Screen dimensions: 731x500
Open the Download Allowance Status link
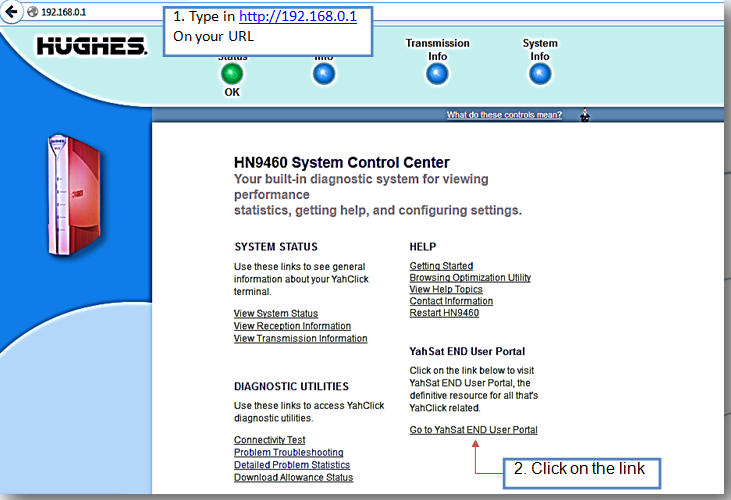point(294,478)
